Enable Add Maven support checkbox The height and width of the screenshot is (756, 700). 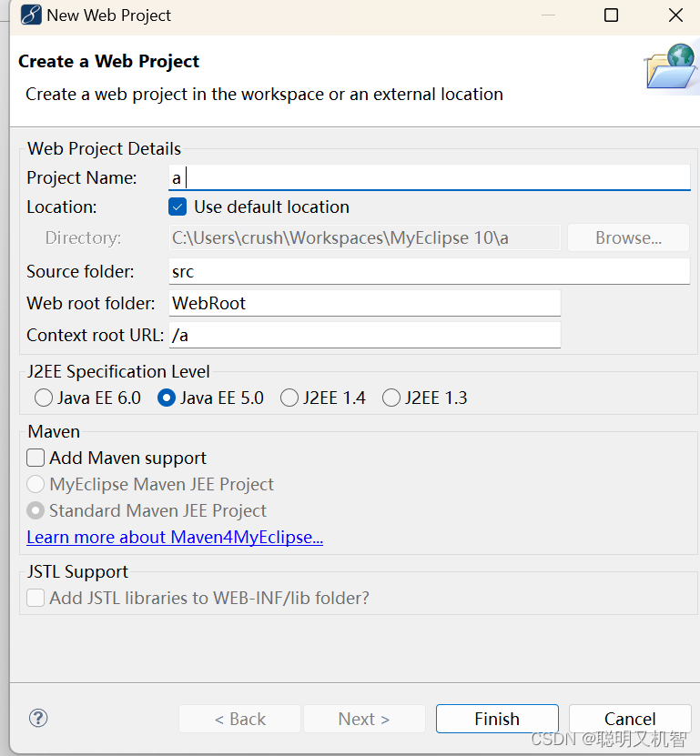coord(36,458)
